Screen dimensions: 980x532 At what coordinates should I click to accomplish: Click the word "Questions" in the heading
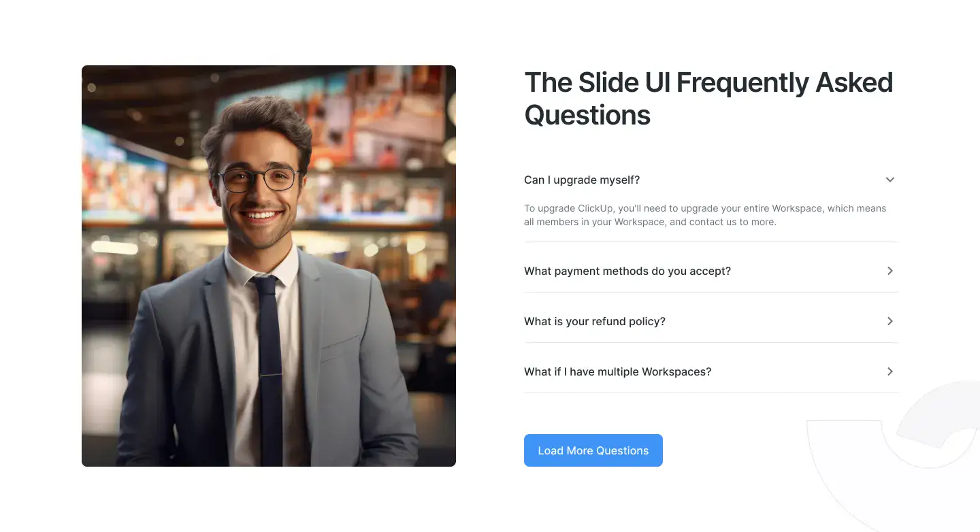587,115
